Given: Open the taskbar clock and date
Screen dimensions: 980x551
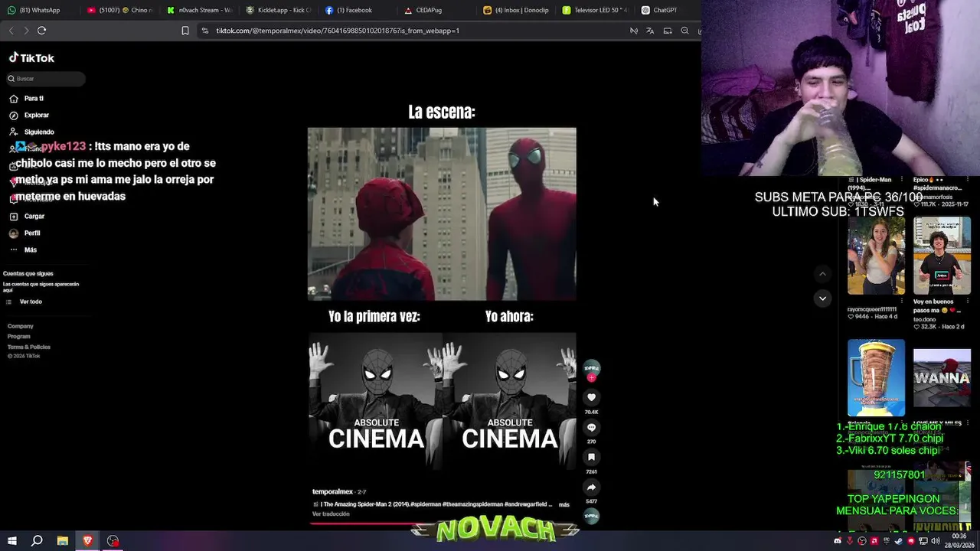Looking at the screenshot, I should tap(959, 541).
